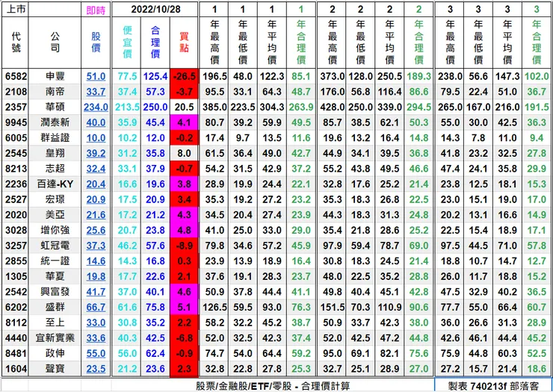Select 3-year high price cell 238.0
Screen dimensions: 553x392
click(x=450, y=76)
